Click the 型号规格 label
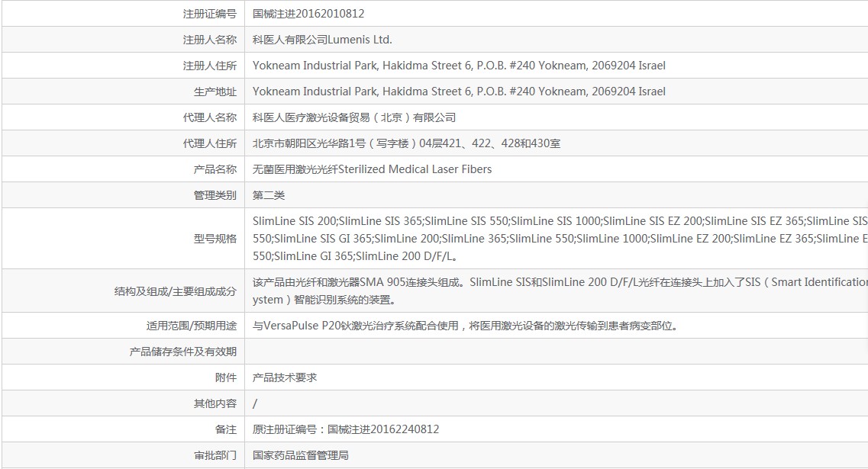This screenshot has height=469, width=868. [215, 239]
